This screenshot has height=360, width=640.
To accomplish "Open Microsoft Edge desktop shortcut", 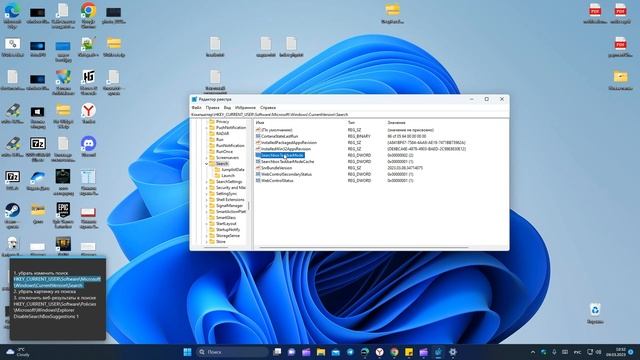I will 12,15.
